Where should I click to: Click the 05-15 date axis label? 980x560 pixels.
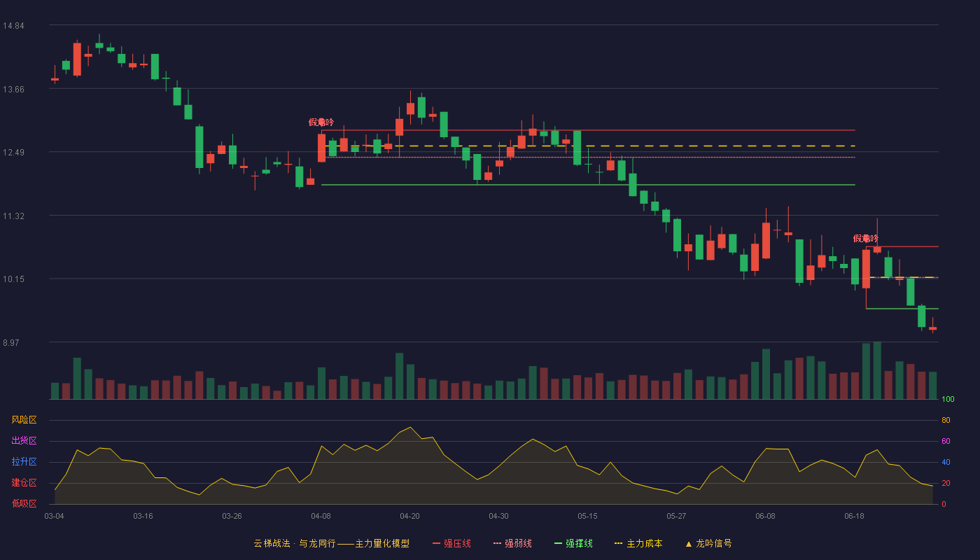(x=587, y=516)
